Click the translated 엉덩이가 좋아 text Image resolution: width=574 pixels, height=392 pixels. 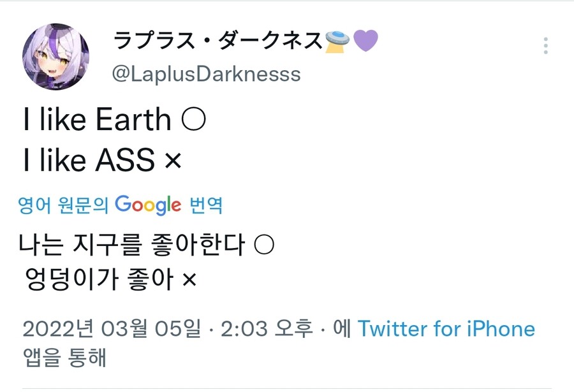pyautogui.click(x=99, y=280)
